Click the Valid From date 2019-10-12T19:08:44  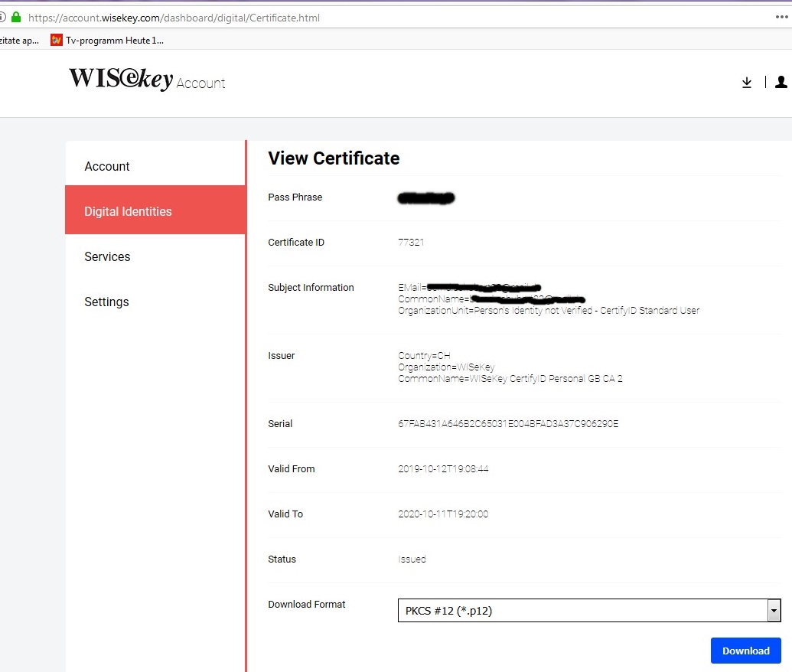click(443, 469)
